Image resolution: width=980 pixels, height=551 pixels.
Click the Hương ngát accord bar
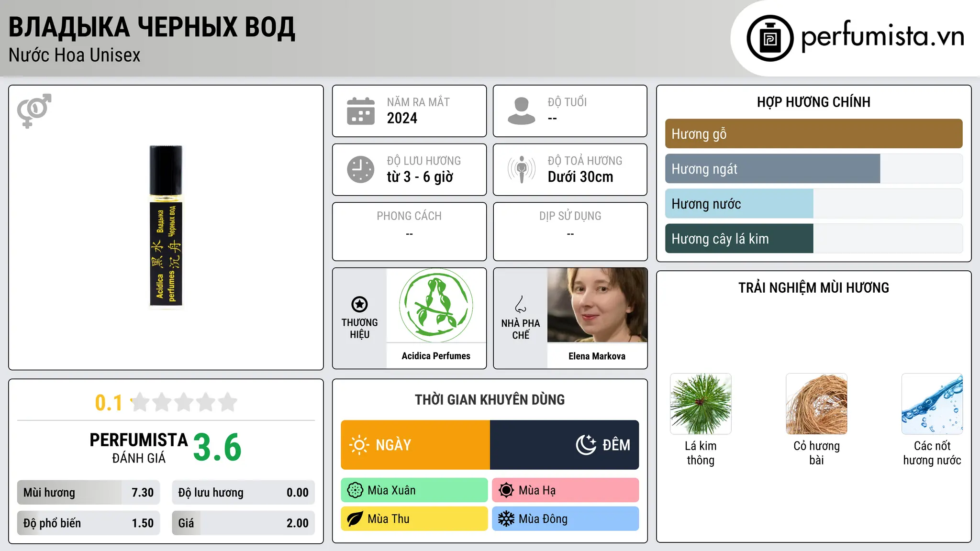pos(813,169)
